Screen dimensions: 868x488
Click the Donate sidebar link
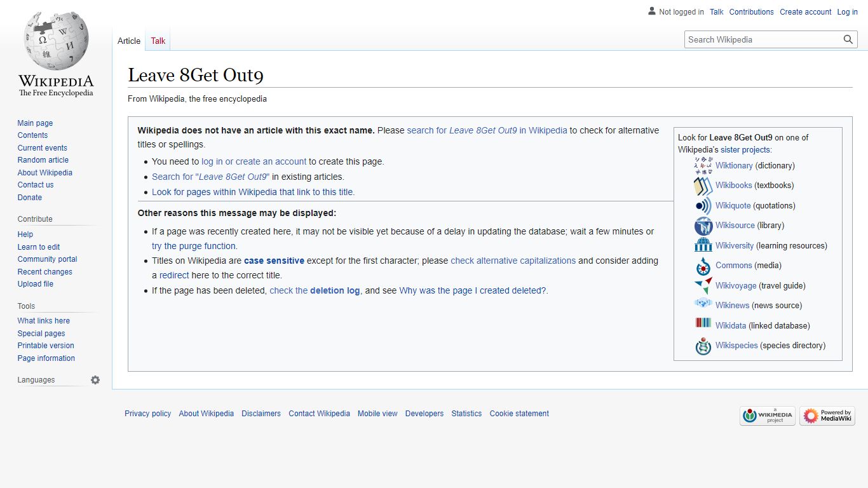[x=30, y=198]
